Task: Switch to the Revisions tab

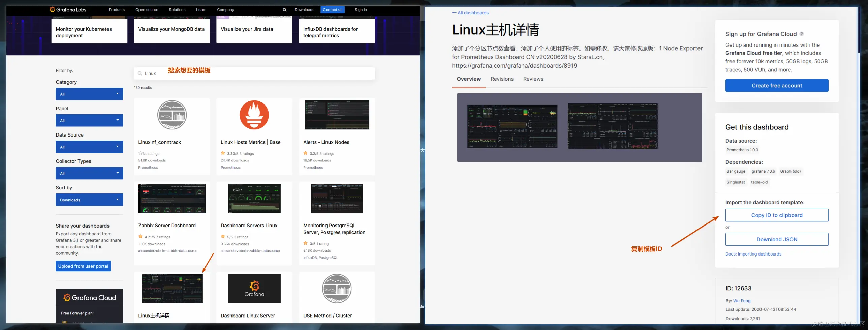Action: tap(502, 79)
